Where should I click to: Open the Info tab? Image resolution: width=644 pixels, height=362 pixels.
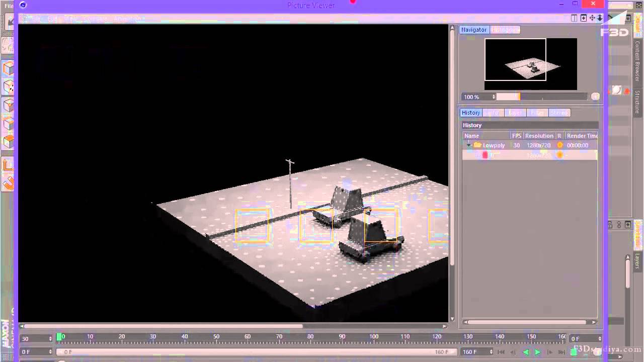[x=493, y=113]
